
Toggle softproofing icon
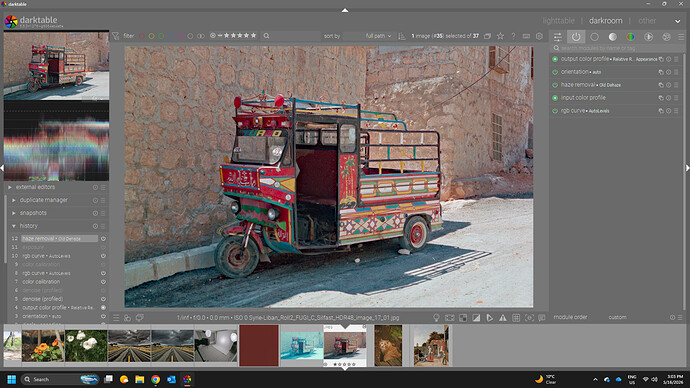click(489, 318)
